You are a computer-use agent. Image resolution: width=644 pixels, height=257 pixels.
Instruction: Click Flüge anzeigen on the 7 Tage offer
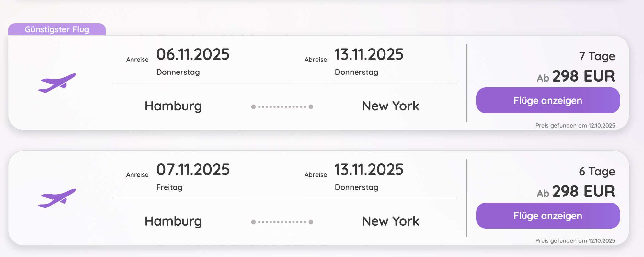point(548,100)
